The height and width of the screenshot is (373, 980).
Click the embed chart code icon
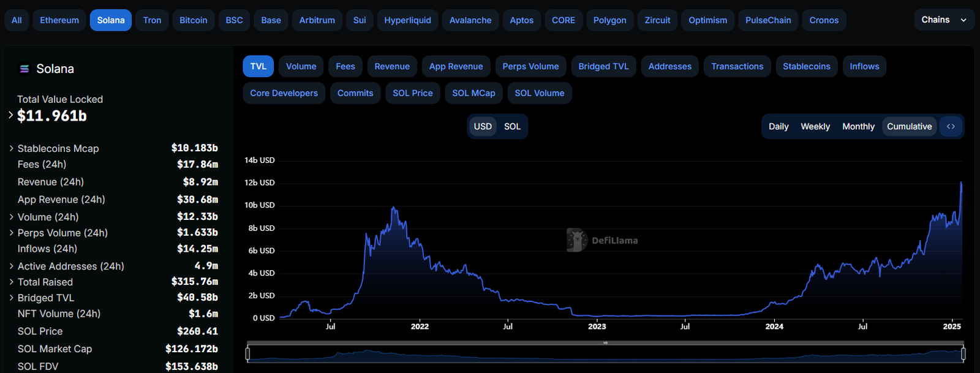tap(951, 127)
